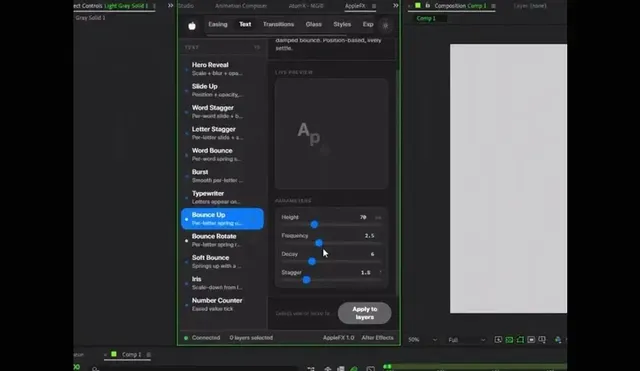Click the Stagger value 1.8
This screenshot has height=371, width=640.
point(365,272)
